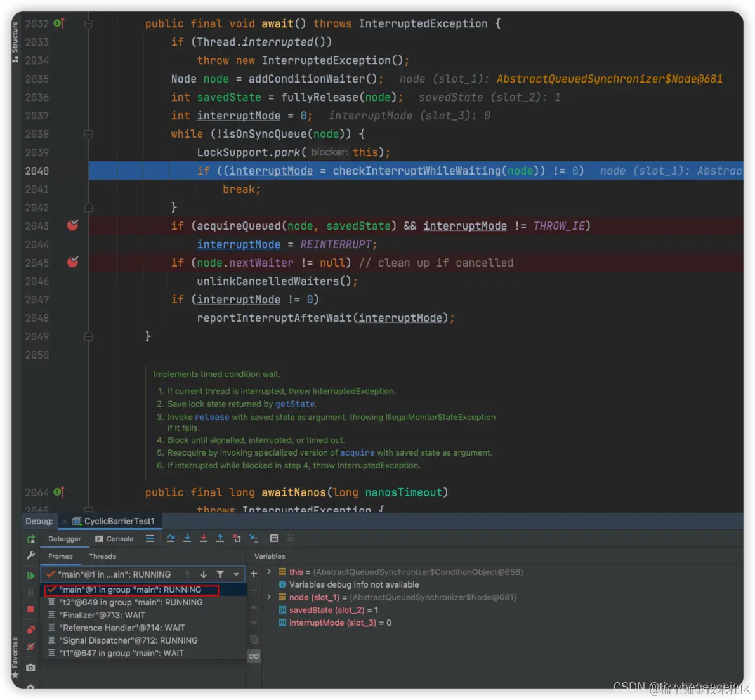The height and width of the screenshot is (700, 755).
Task: Click the Step Into icon
Action: pyautogui.click(x=187, y=539)
